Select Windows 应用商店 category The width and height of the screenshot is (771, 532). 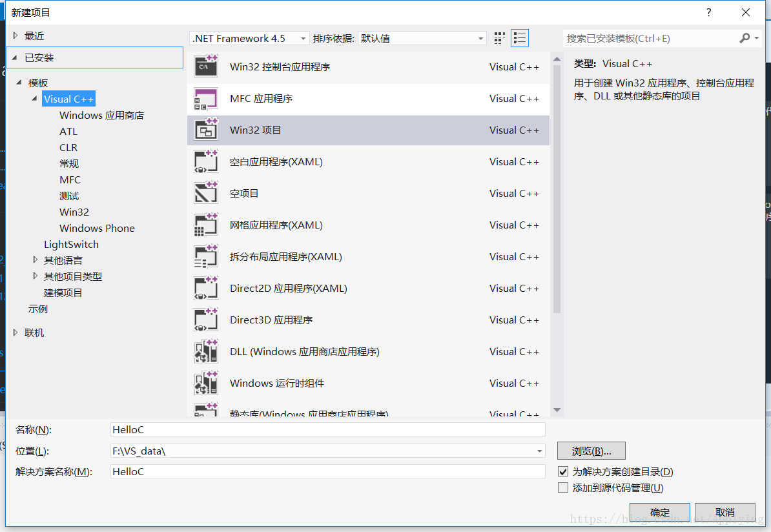point(102,115)
